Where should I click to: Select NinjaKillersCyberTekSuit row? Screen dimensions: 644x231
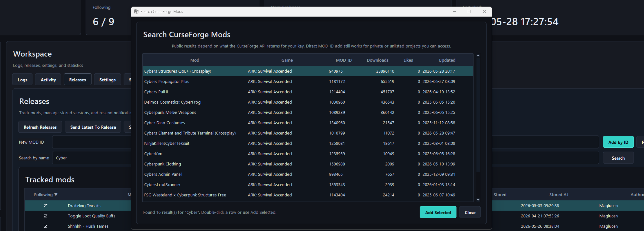click(308, 143)
